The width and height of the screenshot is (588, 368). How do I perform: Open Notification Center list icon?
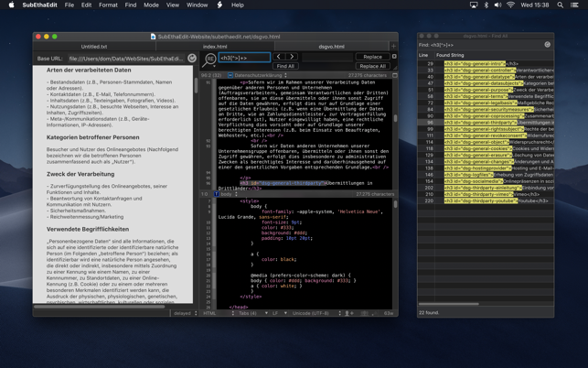574,5
